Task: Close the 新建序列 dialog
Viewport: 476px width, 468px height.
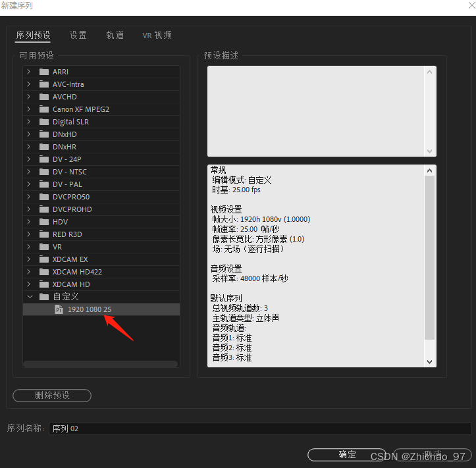Action: (x=471, y=5)
